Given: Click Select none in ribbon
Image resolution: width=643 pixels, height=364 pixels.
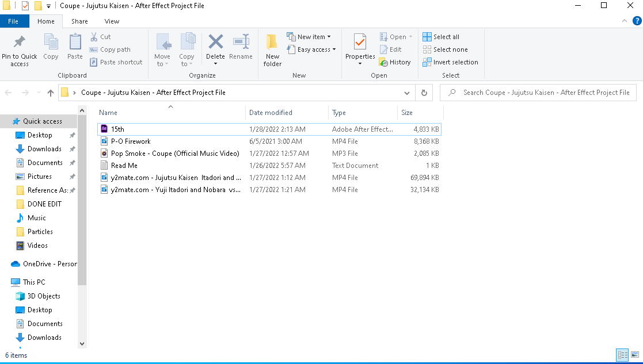Looking at the screenshot, I should 446,49.
